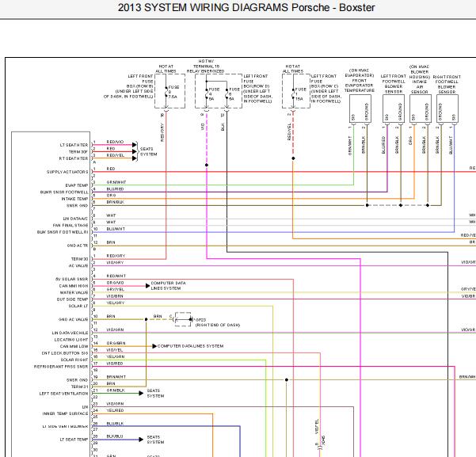The width and height of the screenshot is (476, 457).
Task: Click the SUPPLY ACTUATORS pin label
Action: (x=67, y=172)
